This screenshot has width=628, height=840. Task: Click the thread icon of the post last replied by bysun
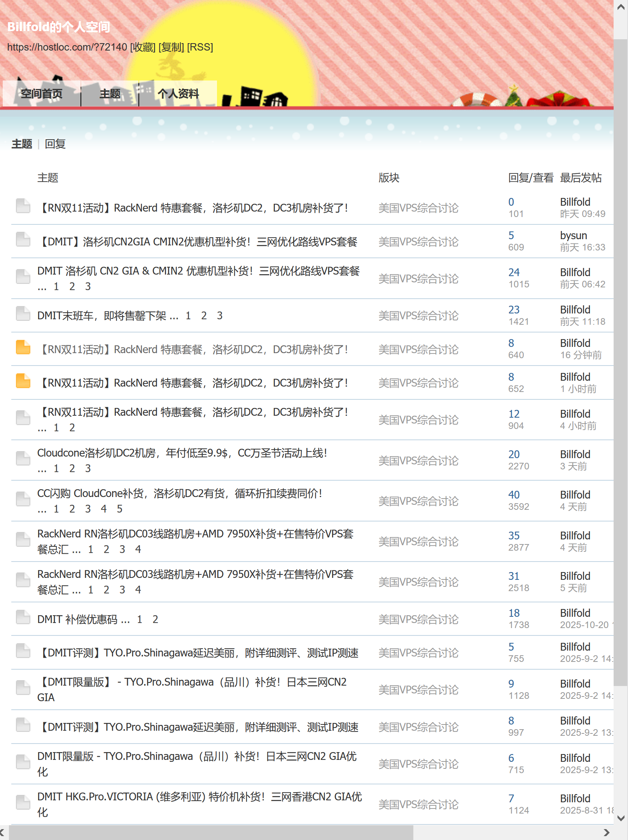click(x=23, y=239)
